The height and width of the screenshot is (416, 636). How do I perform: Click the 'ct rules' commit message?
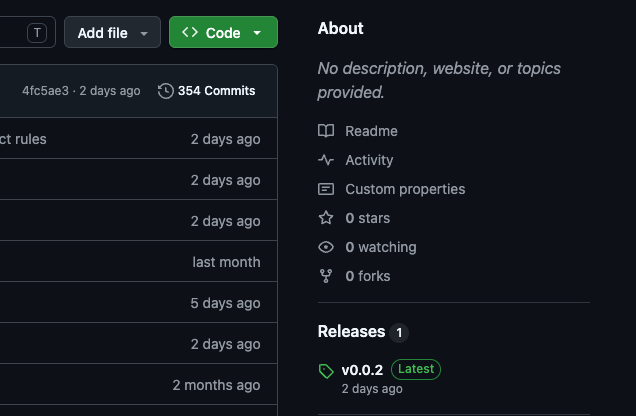click(23, 139)
